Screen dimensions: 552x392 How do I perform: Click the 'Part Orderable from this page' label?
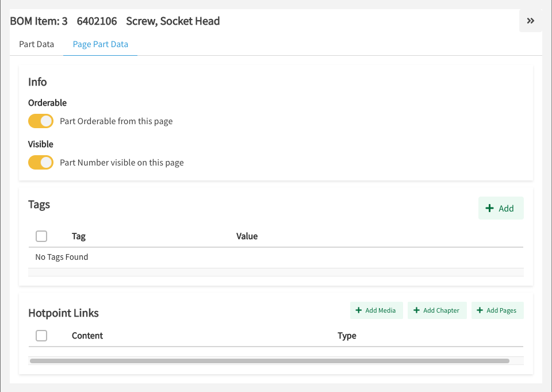116,121
